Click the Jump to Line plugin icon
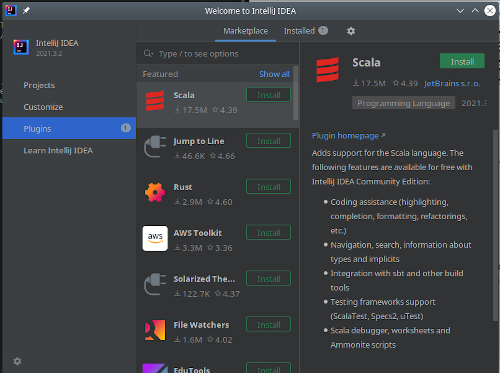Screen dimensions: 500x373 (155, 147)
